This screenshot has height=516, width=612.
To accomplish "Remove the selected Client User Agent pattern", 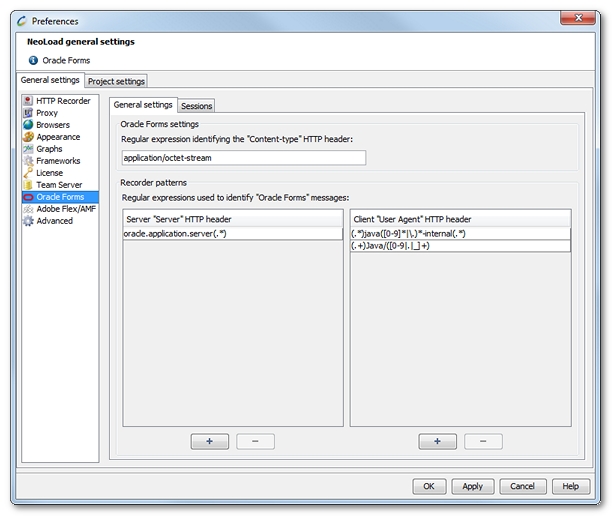I will tap(483, 441).
